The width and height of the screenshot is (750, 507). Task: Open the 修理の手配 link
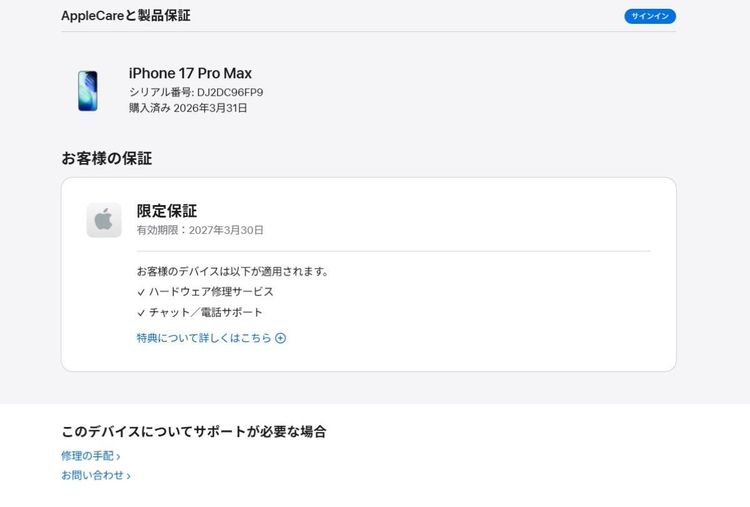pos(88,456)
